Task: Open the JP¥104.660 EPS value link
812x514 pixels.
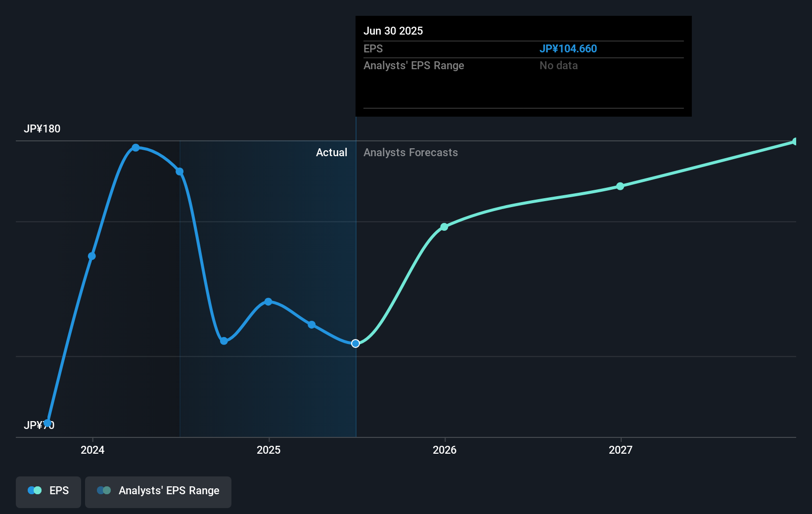Action: pyautogui.click(x=568, y=48)
